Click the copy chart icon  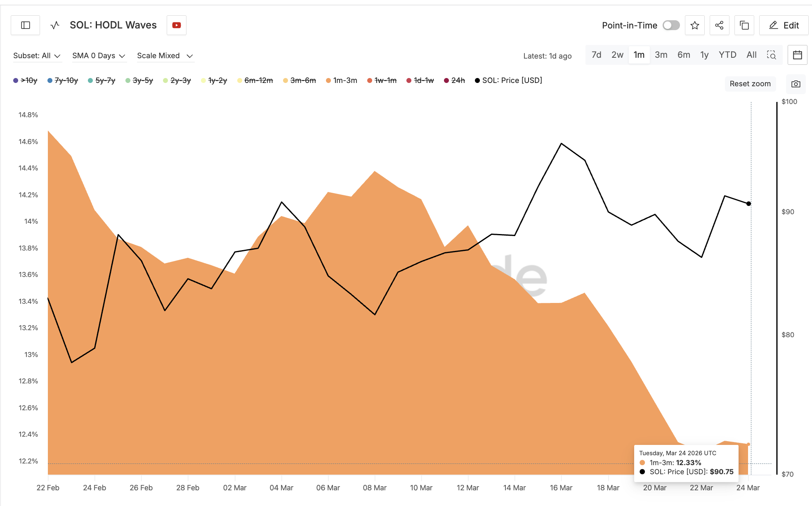[x=744, y=25]
